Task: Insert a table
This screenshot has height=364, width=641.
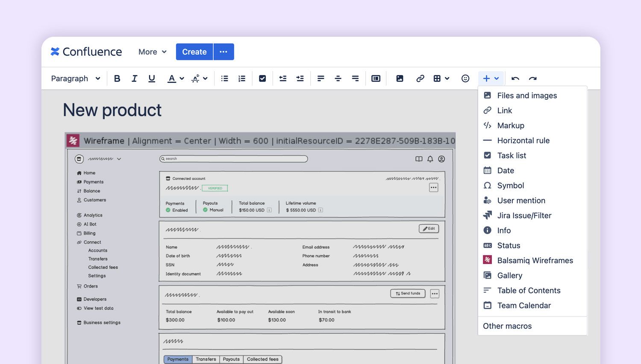Action: (437, 78)
